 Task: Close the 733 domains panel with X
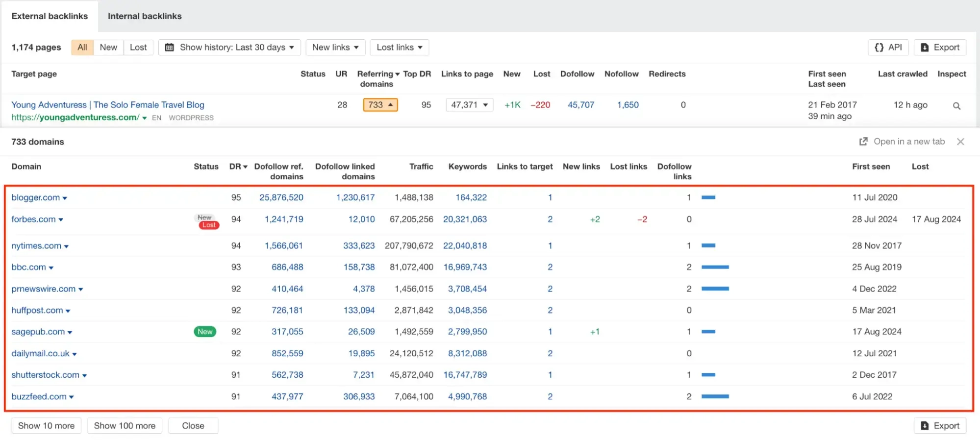pos(960,142)
